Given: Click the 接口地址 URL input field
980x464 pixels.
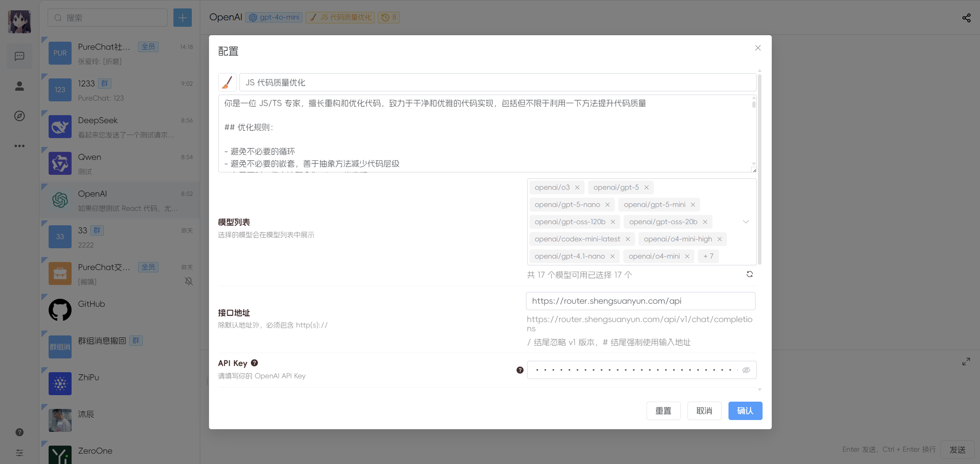Looking at the screenshot, I should [x=640, y=301].
